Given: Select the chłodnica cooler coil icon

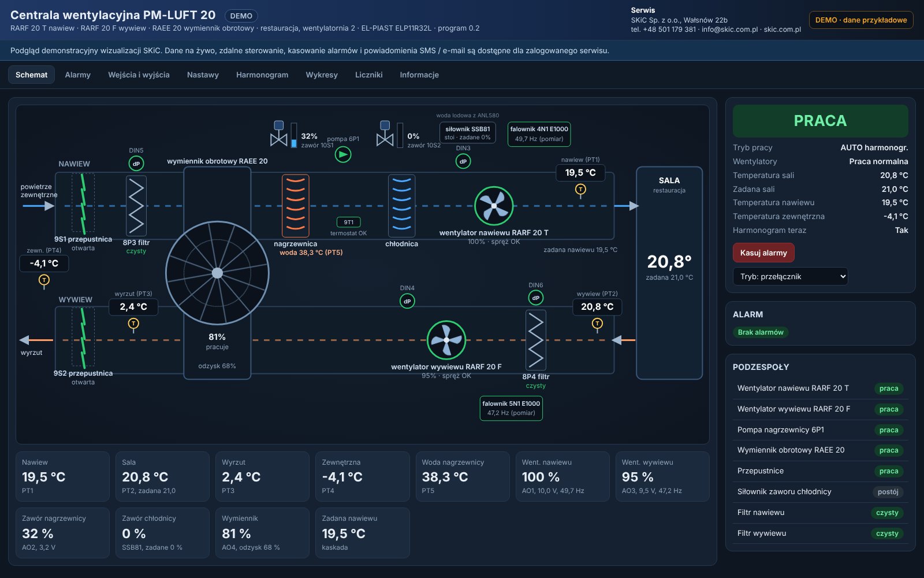Looking at the screenshot, I should point(402,206).
